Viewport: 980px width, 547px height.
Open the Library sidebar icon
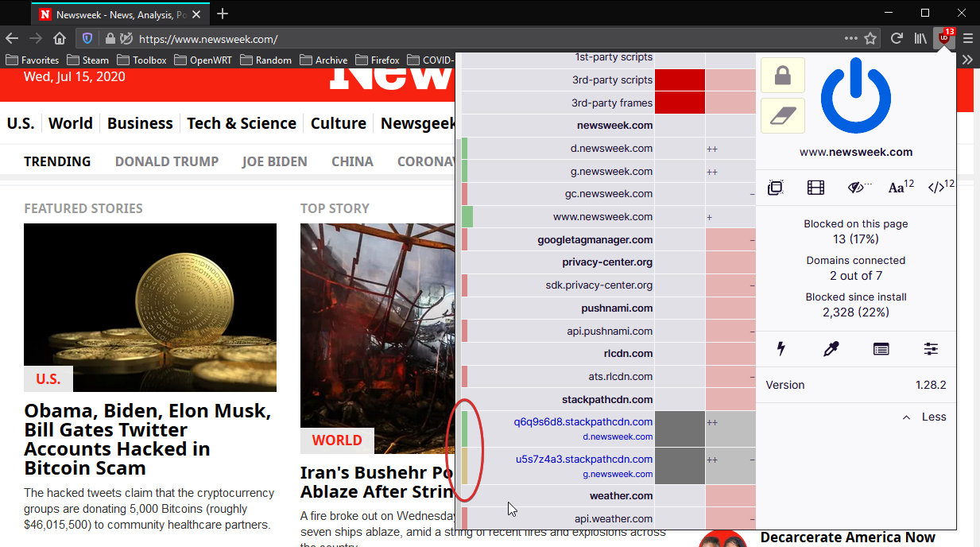tap(920, 38)
